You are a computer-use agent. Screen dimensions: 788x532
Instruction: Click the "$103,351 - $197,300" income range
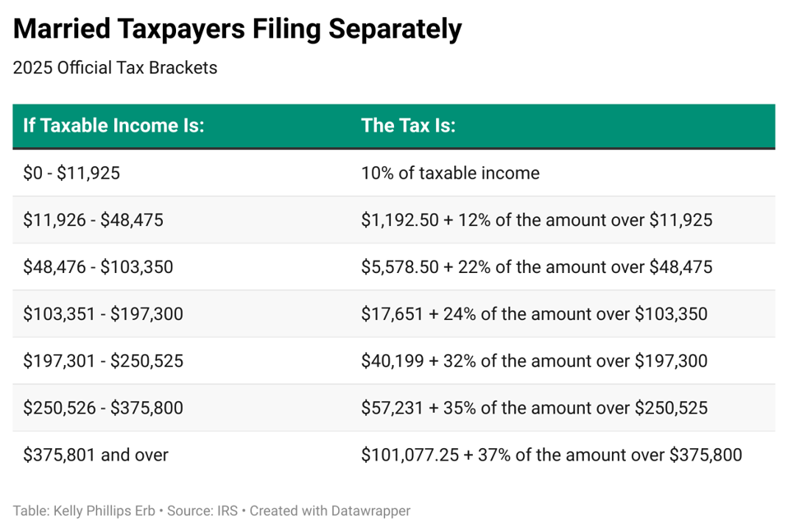(x=103, y=314)
